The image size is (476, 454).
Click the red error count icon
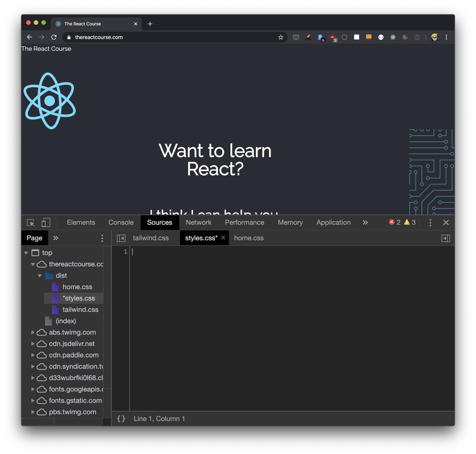(x=391, y=222)
